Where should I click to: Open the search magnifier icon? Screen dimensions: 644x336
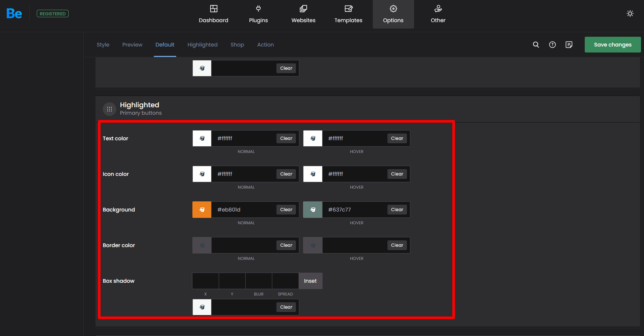click(536, 45)
